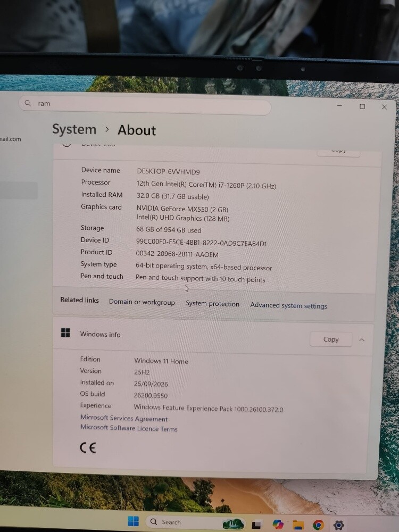399x532 pixels.
Task: Open File Explorer from the taskbar
Action: click(298, 525)
